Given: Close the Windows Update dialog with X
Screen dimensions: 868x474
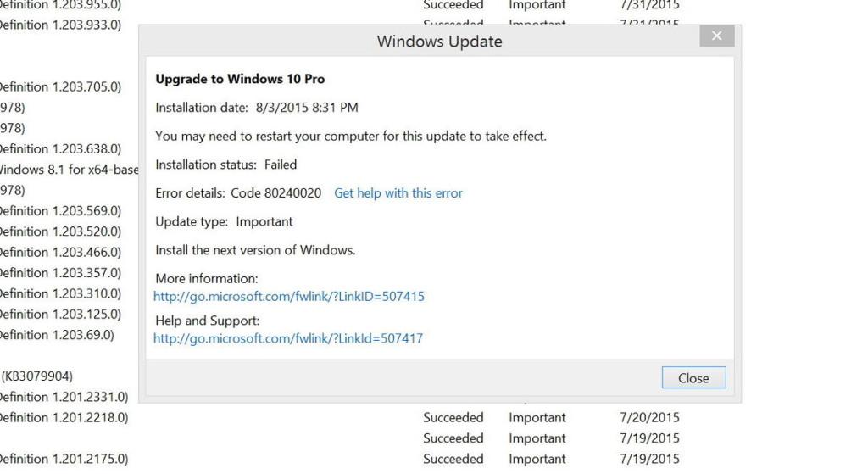Looking at the screenshot, I should coord(716,36).
